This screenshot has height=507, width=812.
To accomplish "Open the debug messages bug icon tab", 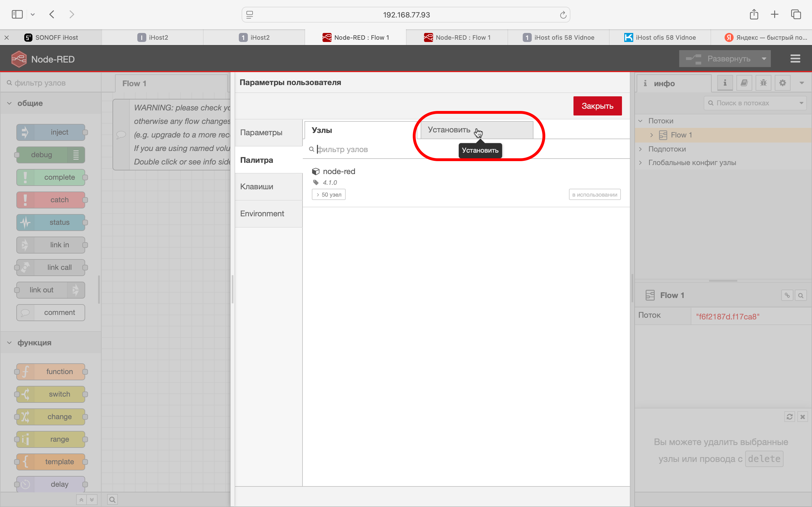I will [763, 83].
